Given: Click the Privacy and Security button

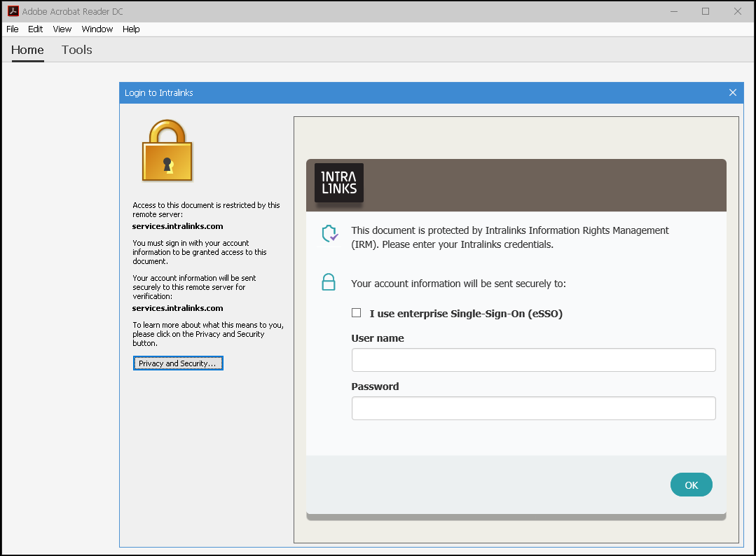Looking at the screenshot, I should tap(178, 363).
